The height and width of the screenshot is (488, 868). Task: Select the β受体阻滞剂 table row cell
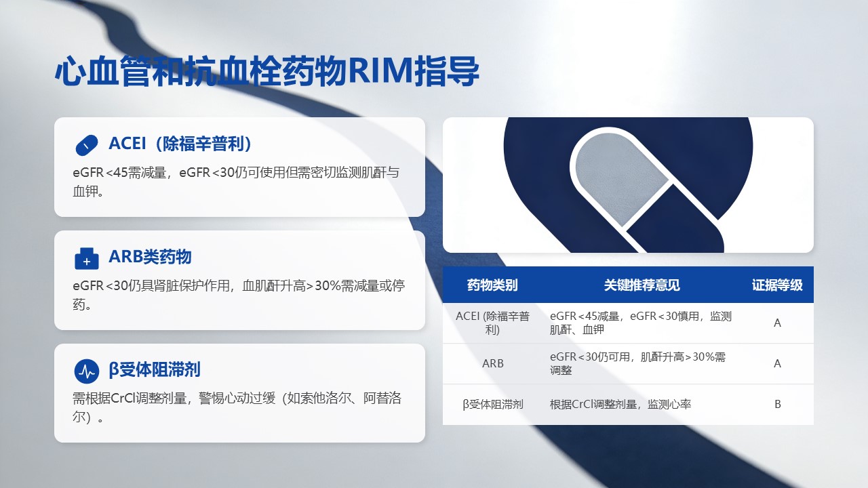(492, 405)
